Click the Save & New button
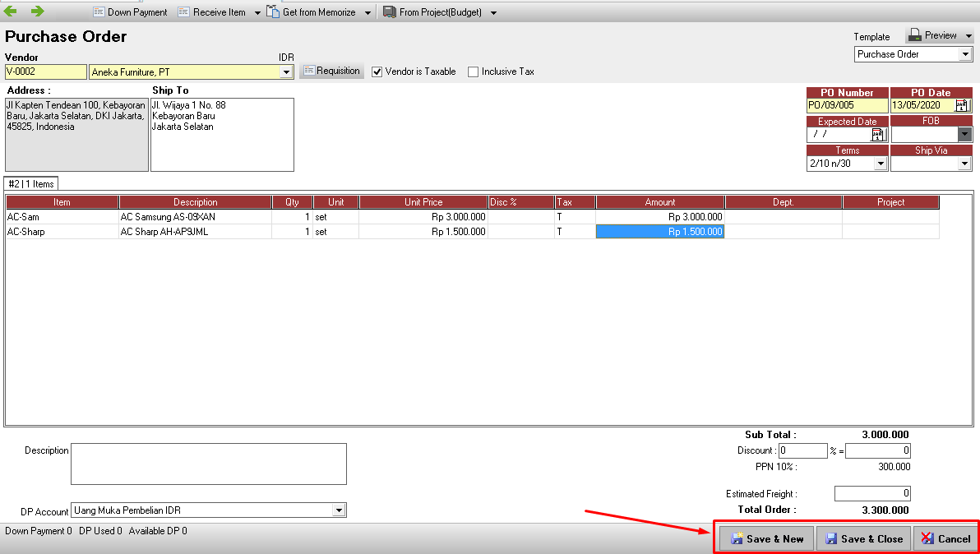 click(766, 538)
